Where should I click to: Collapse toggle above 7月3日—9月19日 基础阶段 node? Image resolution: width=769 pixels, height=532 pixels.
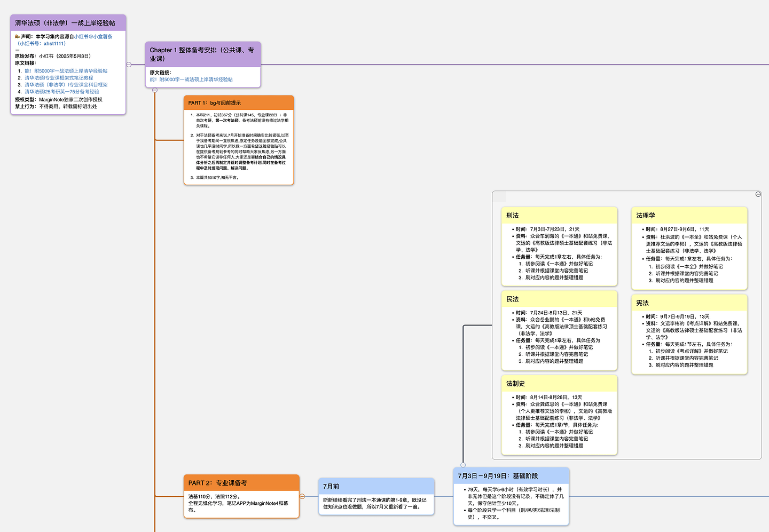point(463,465)
